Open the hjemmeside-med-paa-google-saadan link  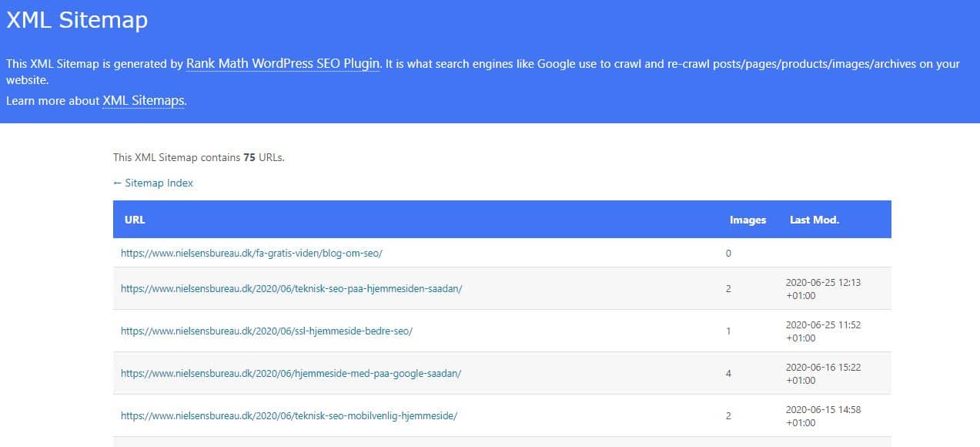click(291, 374)
